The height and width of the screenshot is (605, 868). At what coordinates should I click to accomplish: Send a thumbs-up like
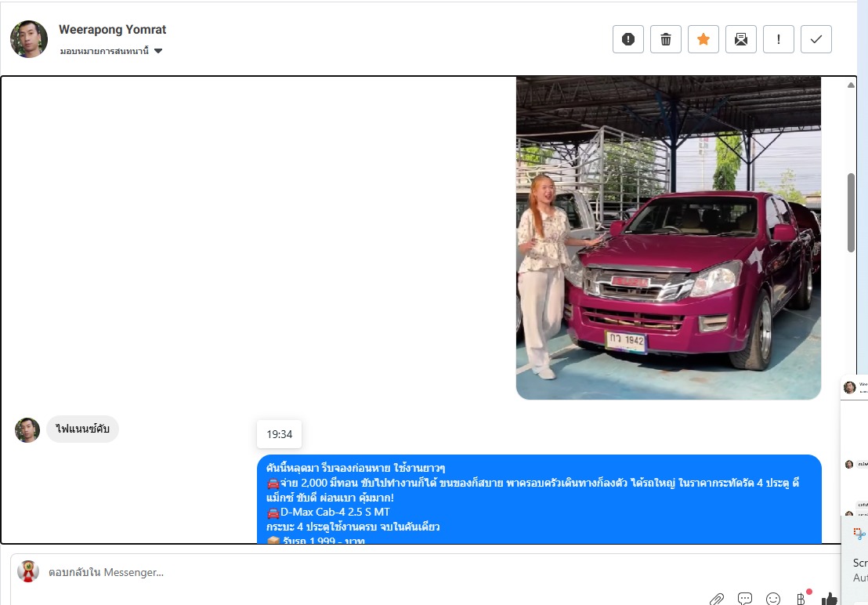[x=830, y=599]
